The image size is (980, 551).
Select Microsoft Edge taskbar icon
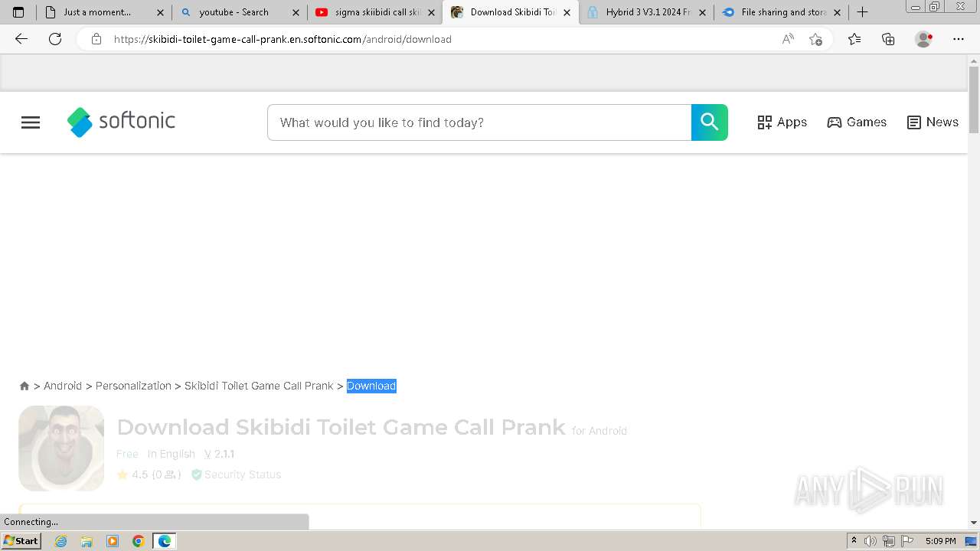164,541
